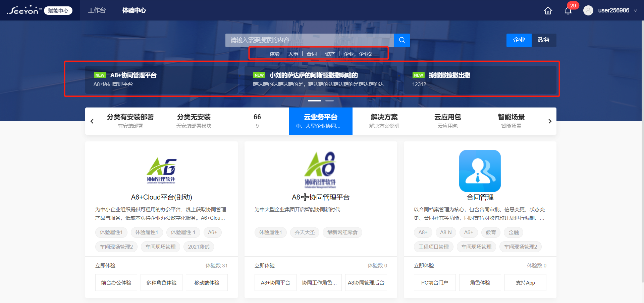Click the A8+ tag in 合同管理 card
This screenshot has height=303, width=644.
(423, 232)
